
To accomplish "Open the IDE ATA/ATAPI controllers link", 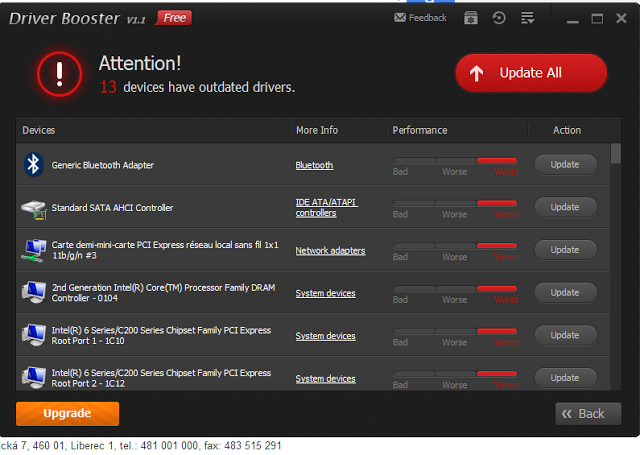I will click(327, 208).
